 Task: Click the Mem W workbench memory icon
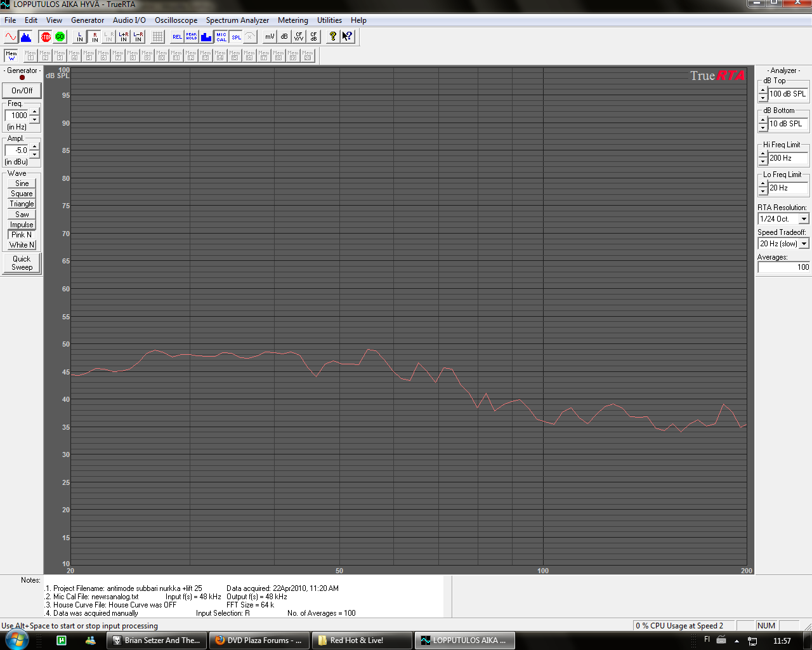[x=11, y=56]
